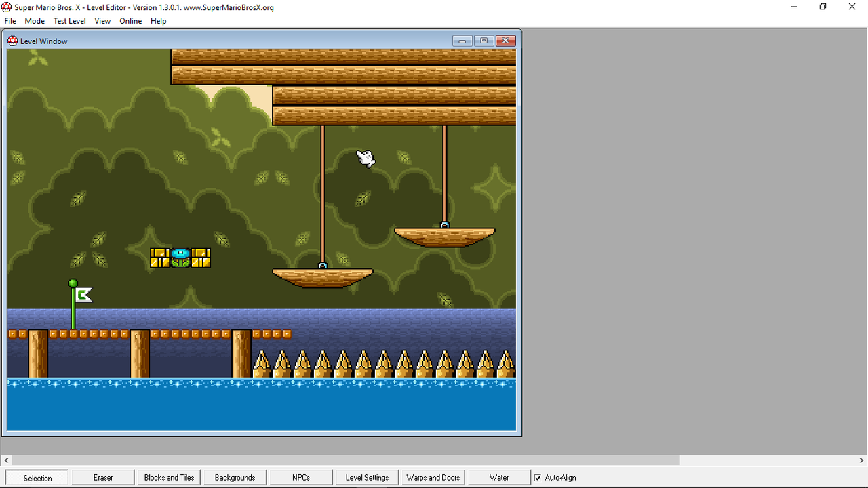Screen dimensions: 868x488
Task: Open the Mode menu
Action: tap(34, 21)
